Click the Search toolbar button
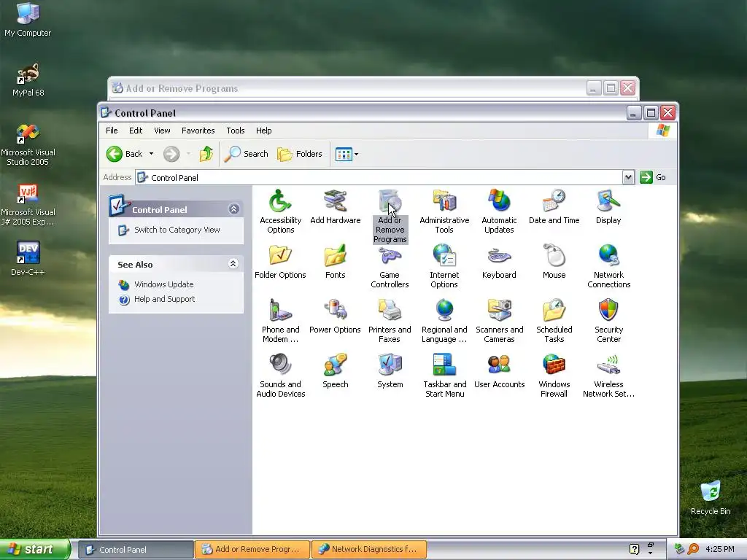Screen dimensions: 747x560 (247, 154)
